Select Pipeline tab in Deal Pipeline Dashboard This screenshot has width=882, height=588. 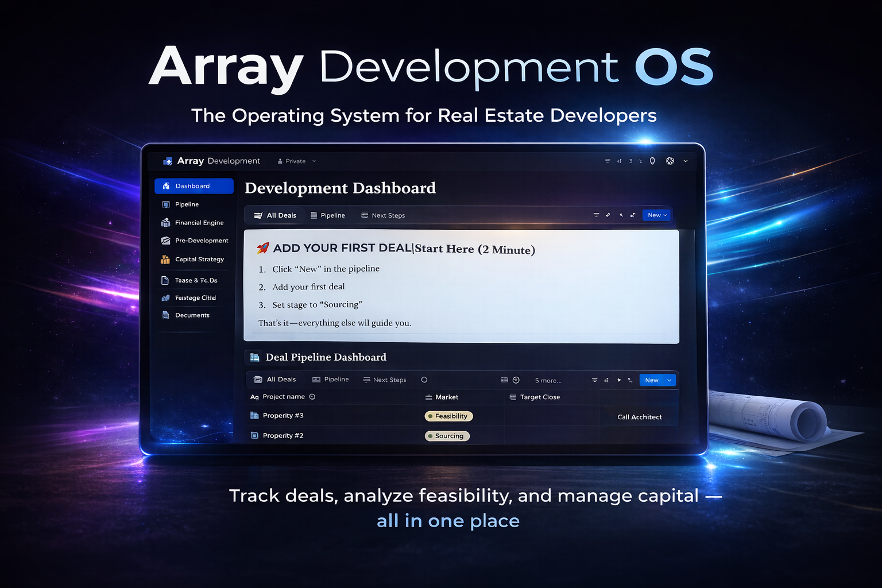click(331, 380)
